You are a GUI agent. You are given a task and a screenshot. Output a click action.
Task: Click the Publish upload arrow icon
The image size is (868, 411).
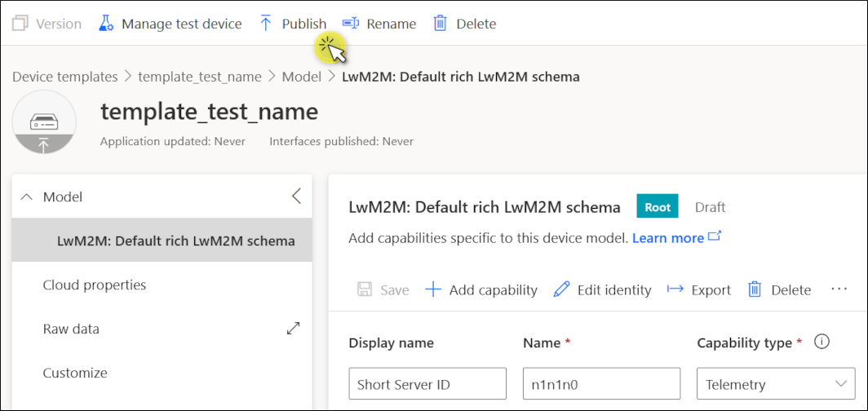point(266,24)
